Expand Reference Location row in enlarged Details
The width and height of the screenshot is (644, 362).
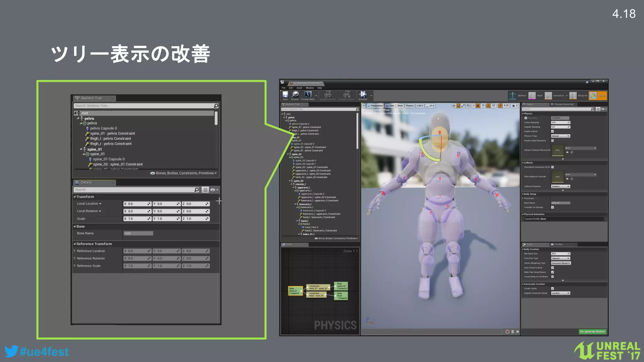(x=75, y=251)
